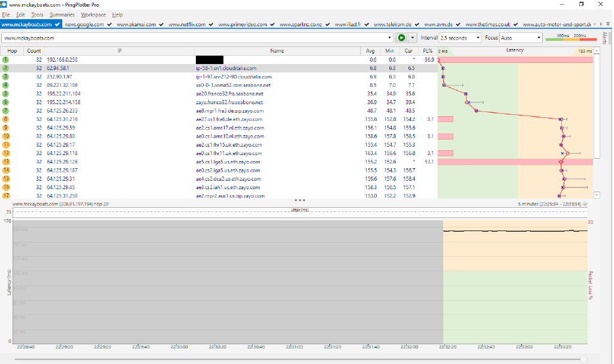Click hop 10 orange number icon
614x364 pixels.
click(x=6, y=136)
